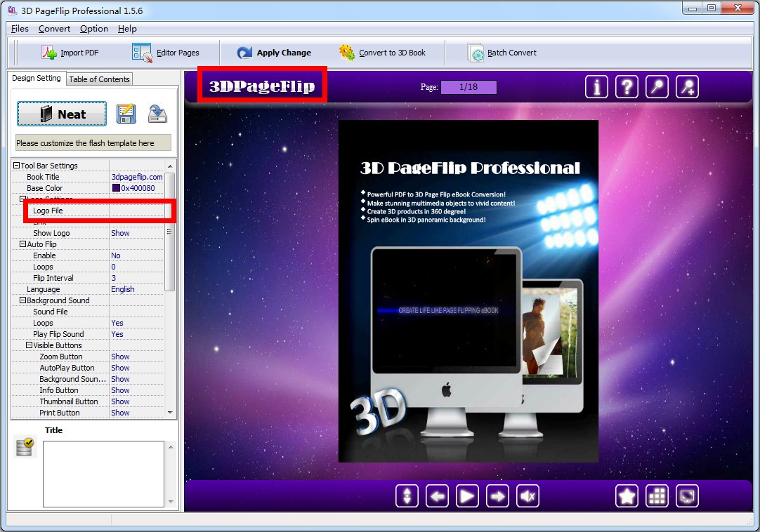Change the Auto Flip Enable value No
Viewport: 760px width, 532px height.
[x=137, y=255]
